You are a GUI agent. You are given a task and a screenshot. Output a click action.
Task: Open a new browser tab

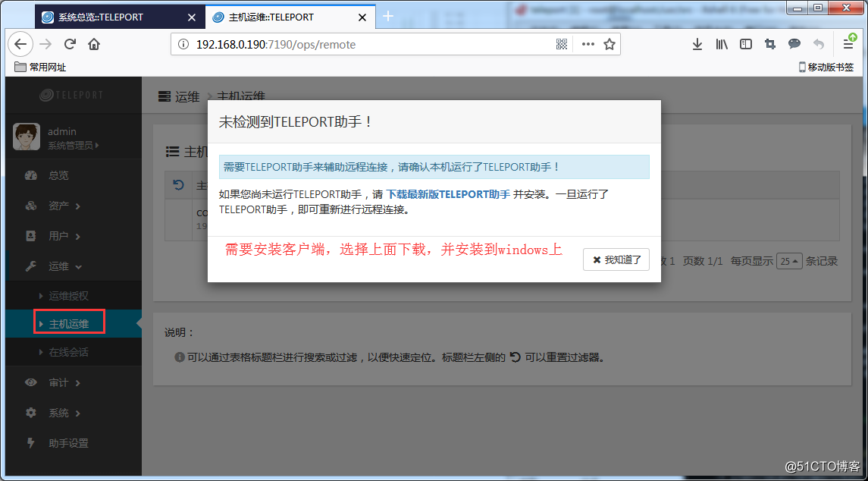click(x=388, y=17)
